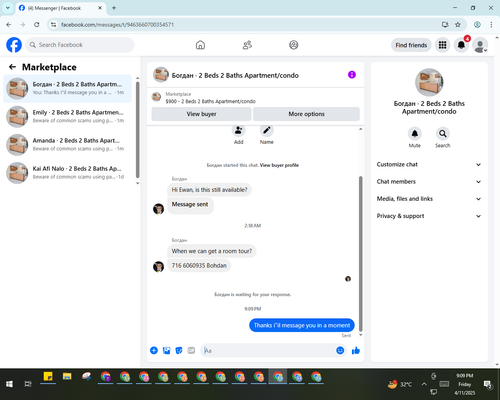Image resolution: width=500 pixels, height=400 pixels.
Task: Focus the Search Facebook field
Action: [80, 45]
